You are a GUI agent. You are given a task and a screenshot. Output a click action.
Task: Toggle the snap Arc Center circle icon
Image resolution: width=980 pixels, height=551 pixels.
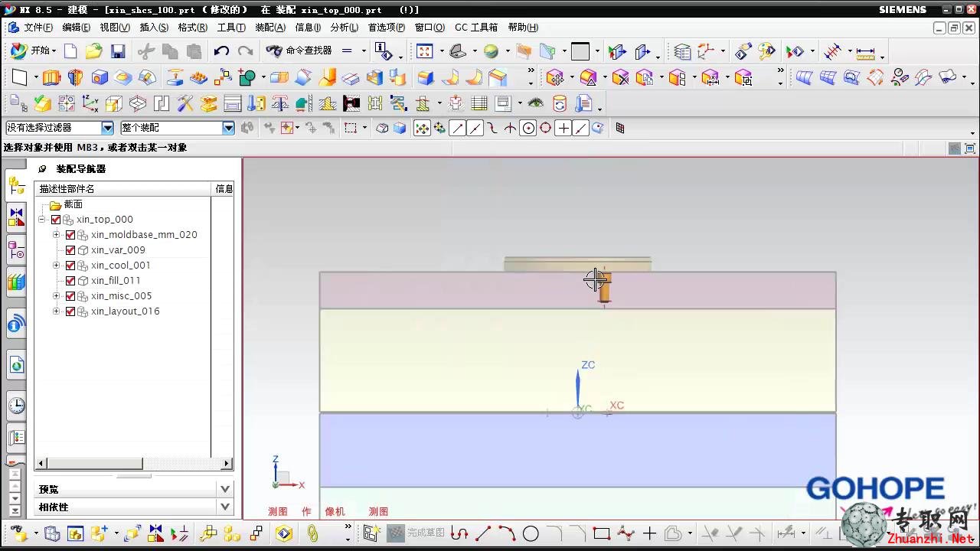click(528, 129)
